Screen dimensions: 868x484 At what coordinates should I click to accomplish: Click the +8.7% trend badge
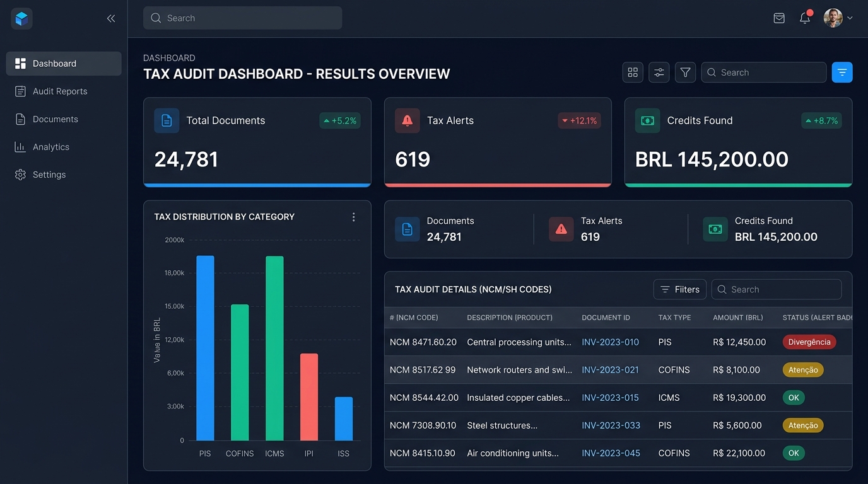821,120
